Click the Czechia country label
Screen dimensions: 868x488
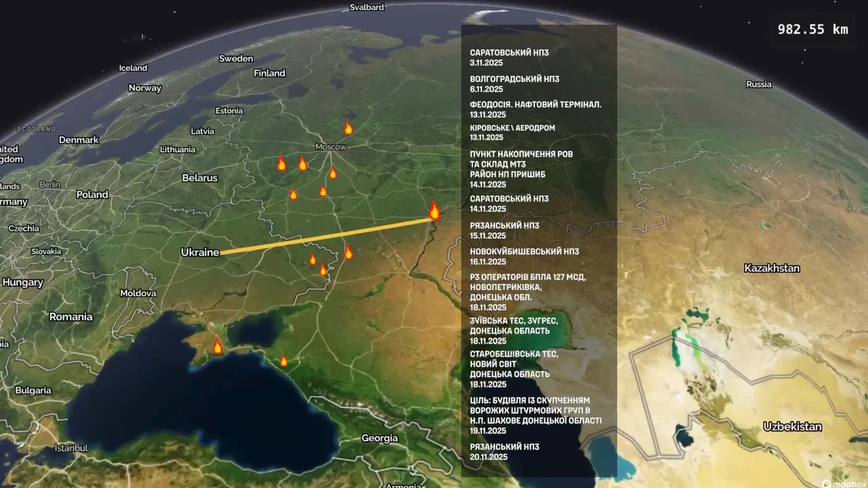tap(24, 228)
